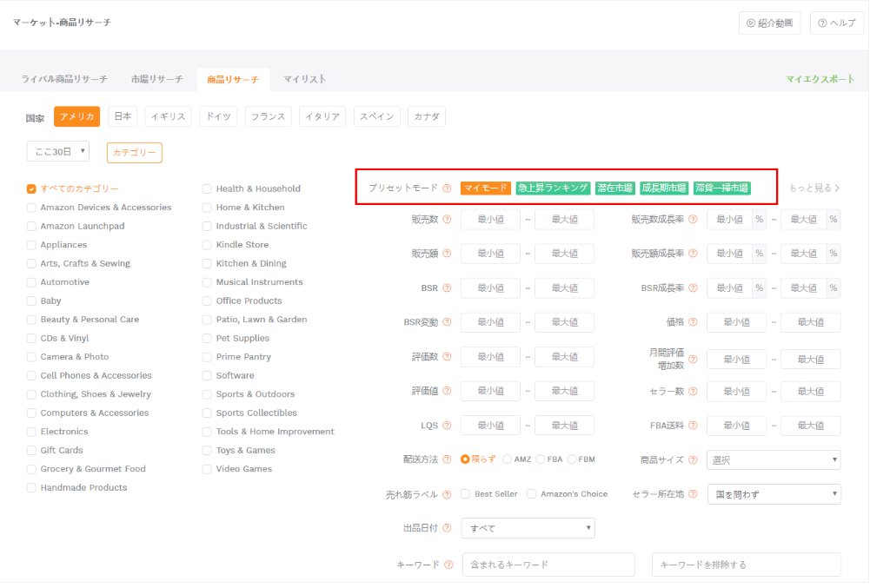Screen dimensions: 870x588
Task: Apply the 急上昇ランキング preset tag
Action: pyautogui.click(x=553, y=188)
